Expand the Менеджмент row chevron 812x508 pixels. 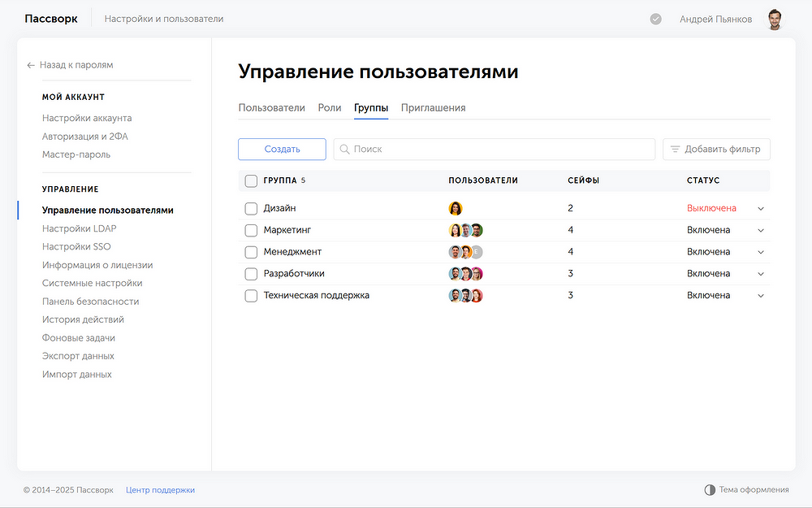(x=761, y=252)
